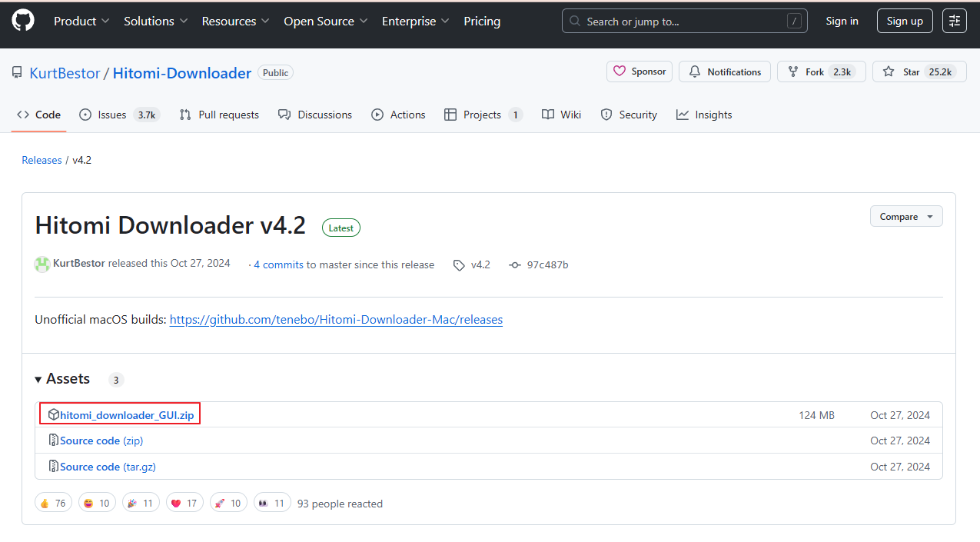Click the file icon beside Source code (tar.gz)
The height and width of the screenshot is (542, 980).
(x=53, y=467)
